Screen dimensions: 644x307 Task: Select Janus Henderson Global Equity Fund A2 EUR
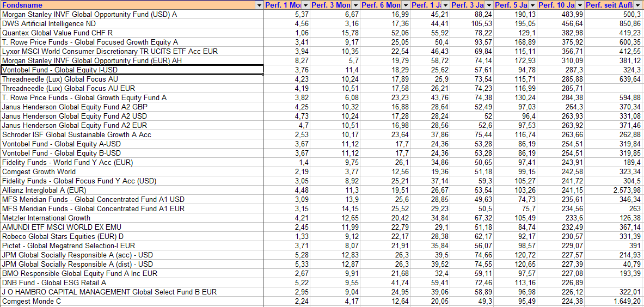pos(132,125)
